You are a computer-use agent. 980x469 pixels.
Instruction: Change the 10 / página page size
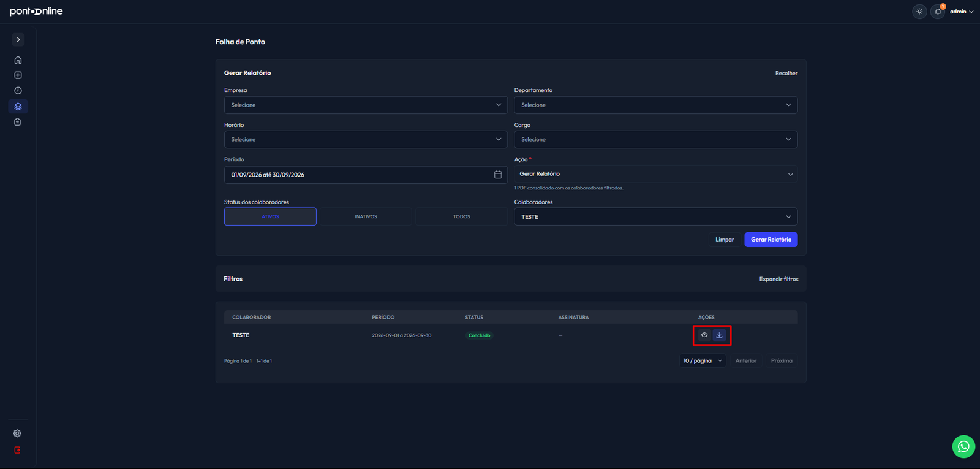pos(703,360)
